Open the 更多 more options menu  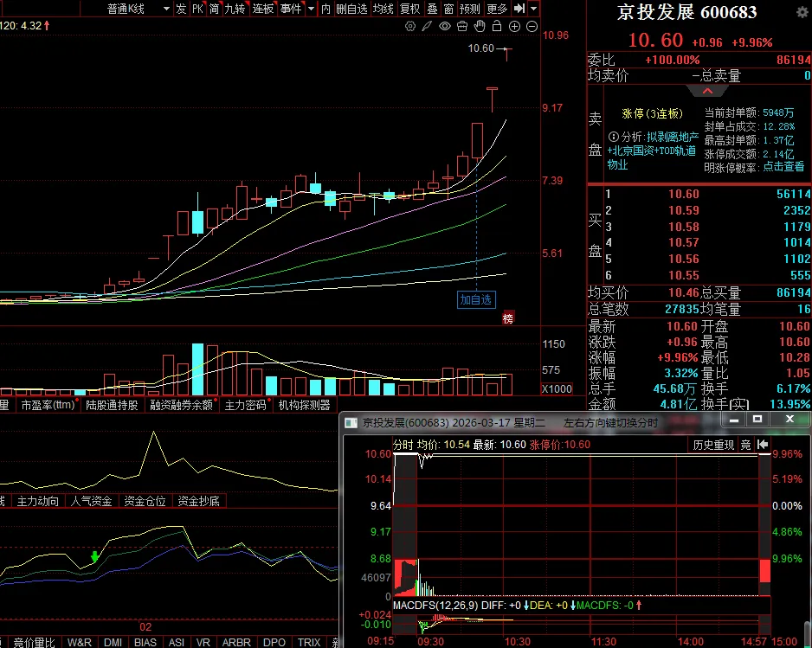coord(497,9)
